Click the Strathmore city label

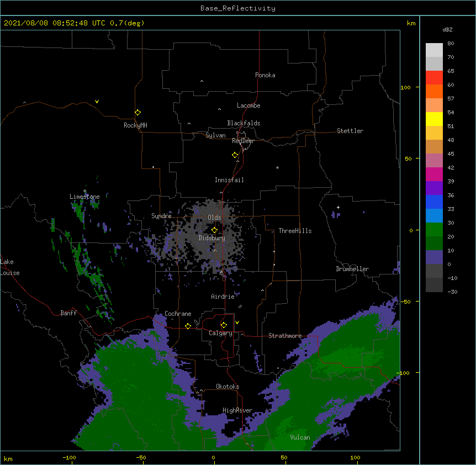[285, 336]
